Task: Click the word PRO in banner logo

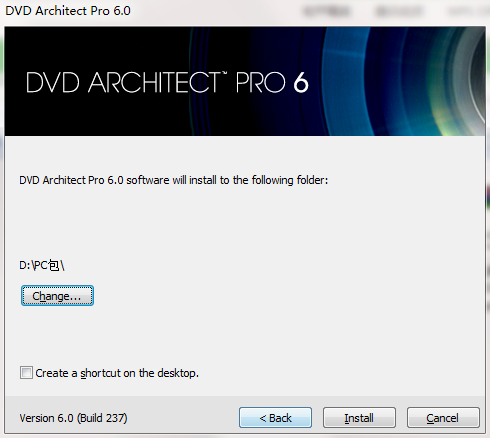Action: pyautogui.click(x=260, y=82)
